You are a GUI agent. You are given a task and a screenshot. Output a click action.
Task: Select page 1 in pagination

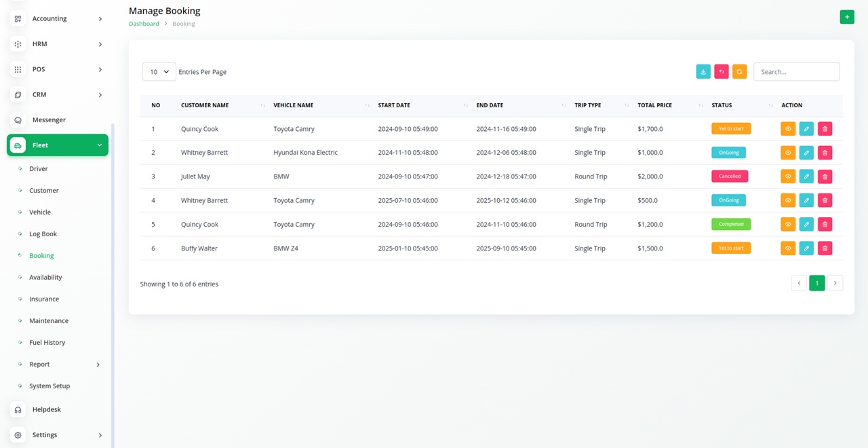coord(817,283)
